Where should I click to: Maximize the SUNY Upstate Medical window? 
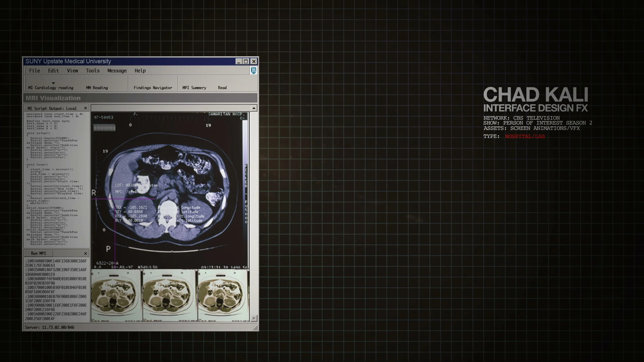click(x=246, y=61)
